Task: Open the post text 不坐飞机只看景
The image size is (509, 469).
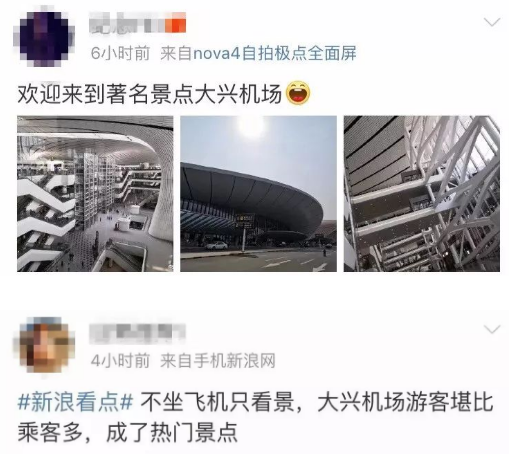Action: (x=217, y=402)
